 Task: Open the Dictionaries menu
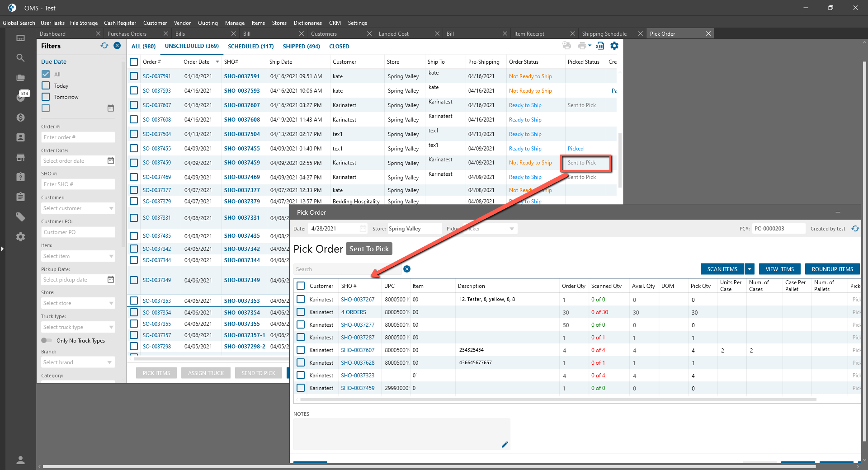pos(308,23)
